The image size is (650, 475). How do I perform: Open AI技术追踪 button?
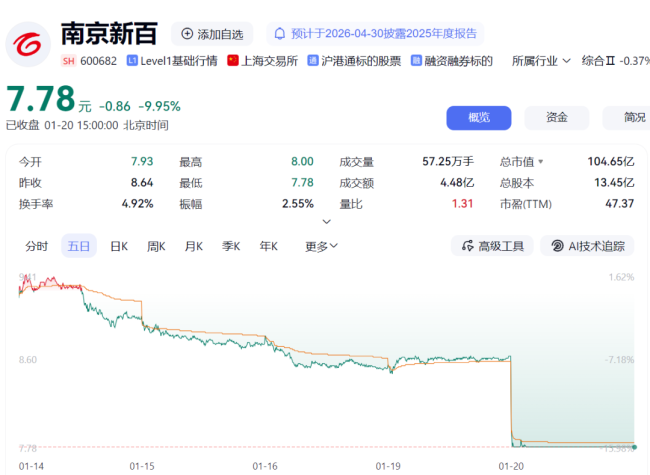coord(587,246)
